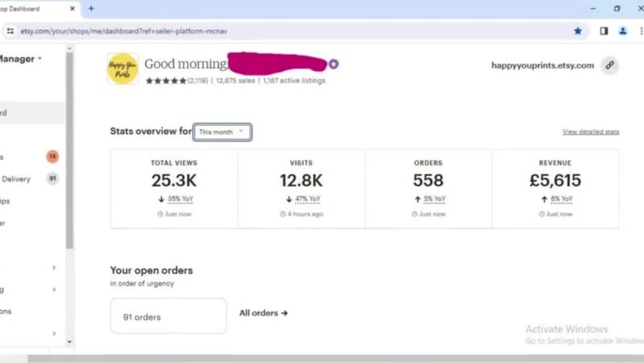This screenshot has height=363, width=644.
Task: Open the Visits 12.8K stat card
Action: (x=301, y=188)
